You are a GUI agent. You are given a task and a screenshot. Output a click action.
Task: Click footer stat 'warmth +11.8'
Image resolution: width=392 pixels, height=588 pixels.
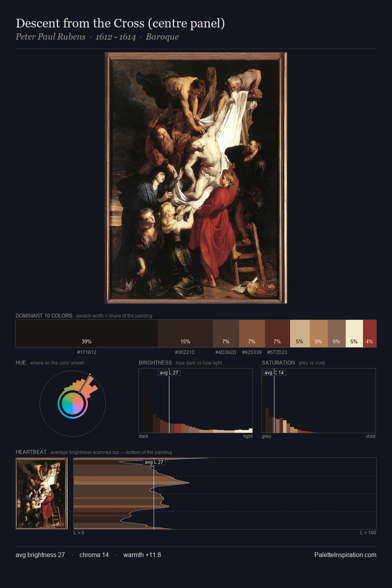click(142, 555)
